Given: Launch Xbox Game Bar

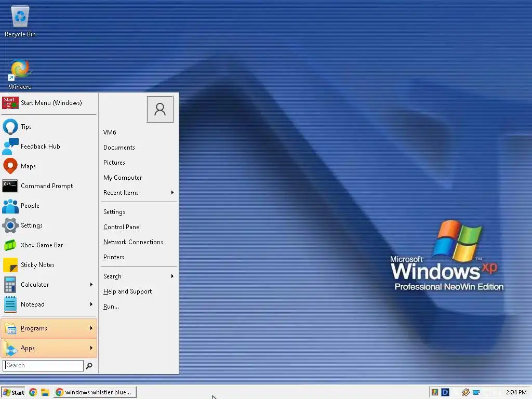Looking at the screenshot, I should (x=49, y=245).
